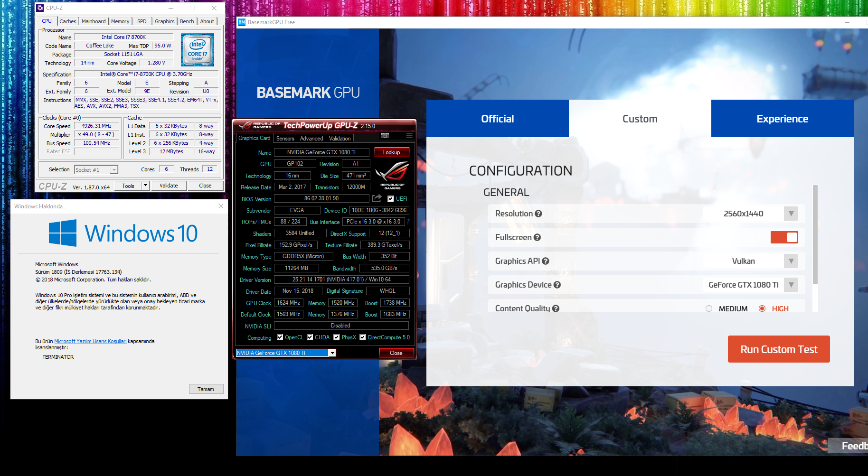
Task: Click the Resolution help question mark icon
Action: [538, 214]
